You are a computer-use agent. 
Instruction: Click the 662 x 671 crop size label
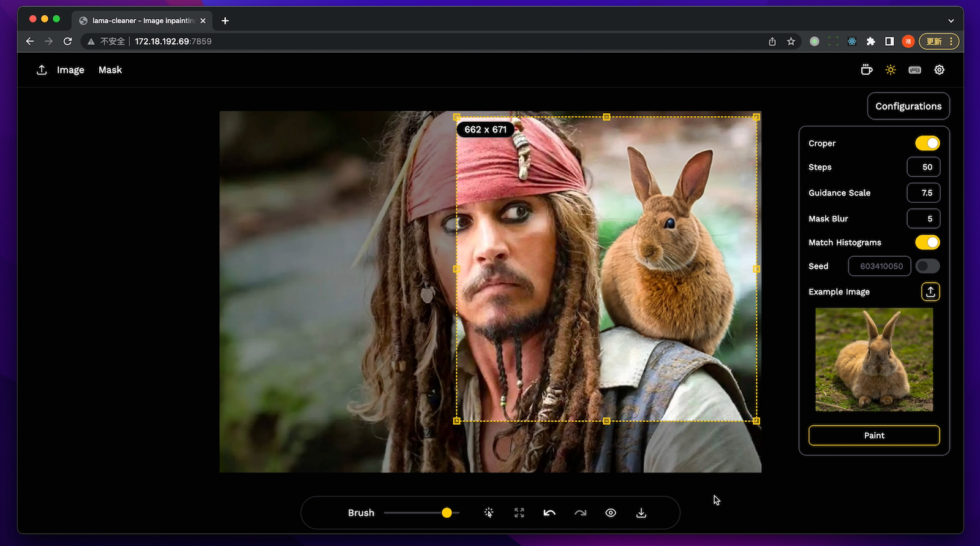tap(486, 129)
